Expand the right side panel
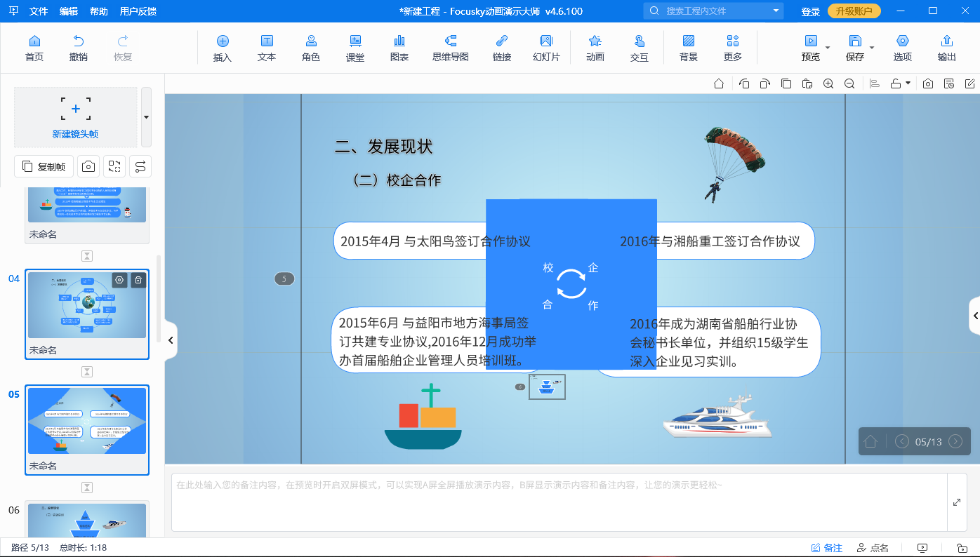This screenshot has width=980, height=557. coord(974,316)
